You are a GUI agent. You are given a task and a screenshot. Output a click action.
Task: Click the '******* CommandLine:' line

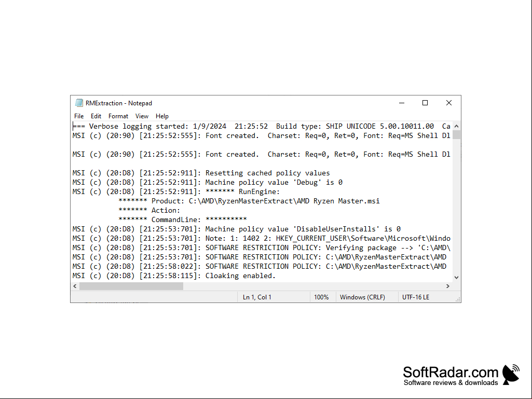[183, 219]
